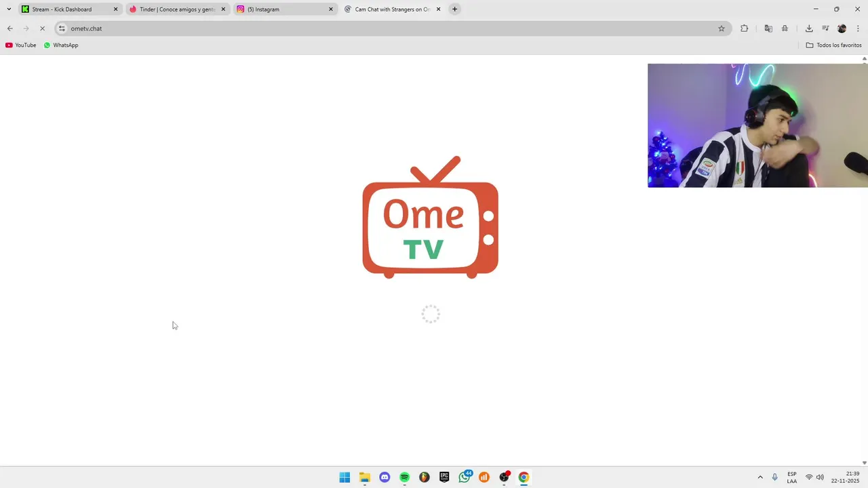Click the streamer webcam overlay
The width and height of the screenshot is (868, 488).
coord(757,125)
